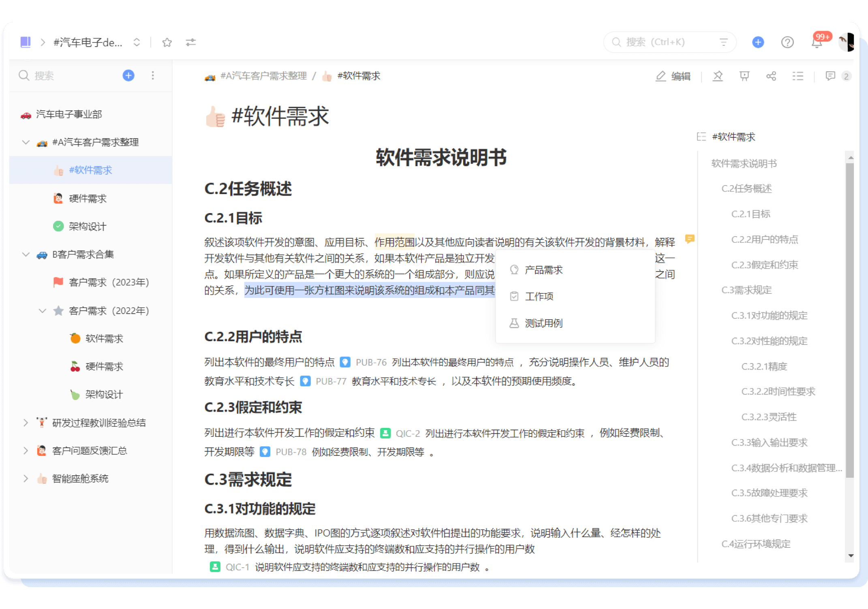Jump to C.3.2.1精度 in outline
The image size is (868, 609).
coord(764,367)
